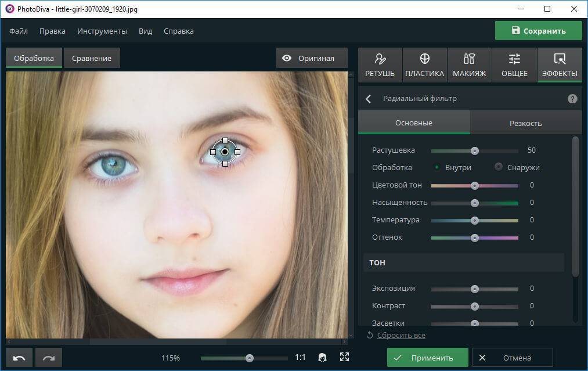This screenshot has height=371, width=588.
Task: Open the Пластика face sculpt tab
Action: (x=424, y=64)
